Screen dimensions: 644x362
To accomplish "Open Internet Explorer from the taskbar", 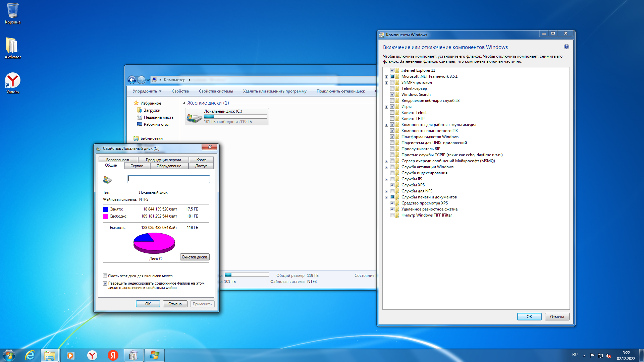I will click(30, 355).
